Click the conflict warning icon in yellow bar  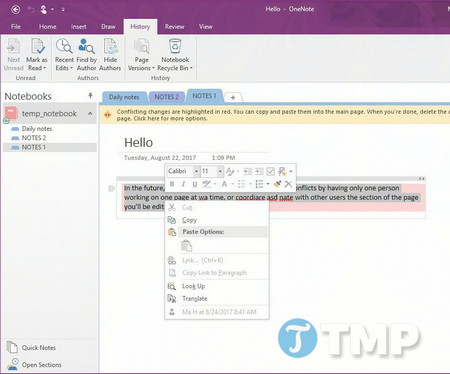coord(107,115)
